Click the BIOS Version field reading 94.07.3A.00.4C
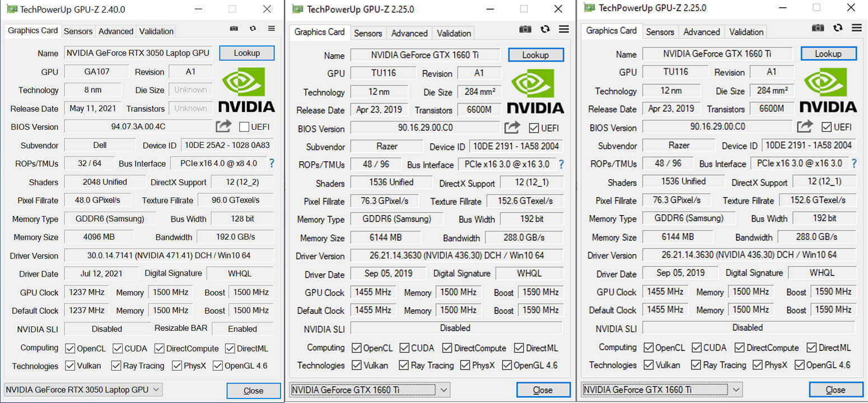The image size is (868, 403). tap(138, 126)
